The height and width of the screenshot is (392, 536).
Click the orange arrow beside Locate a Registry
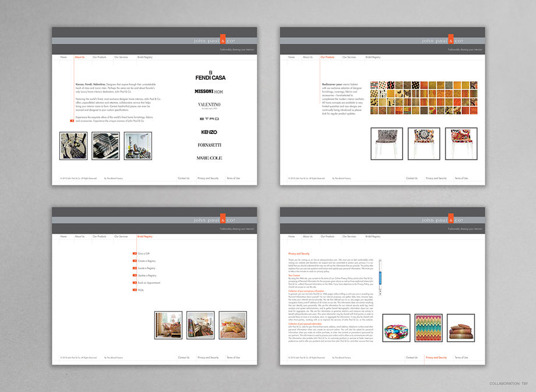pyautogui.click(x=135, y=268)
